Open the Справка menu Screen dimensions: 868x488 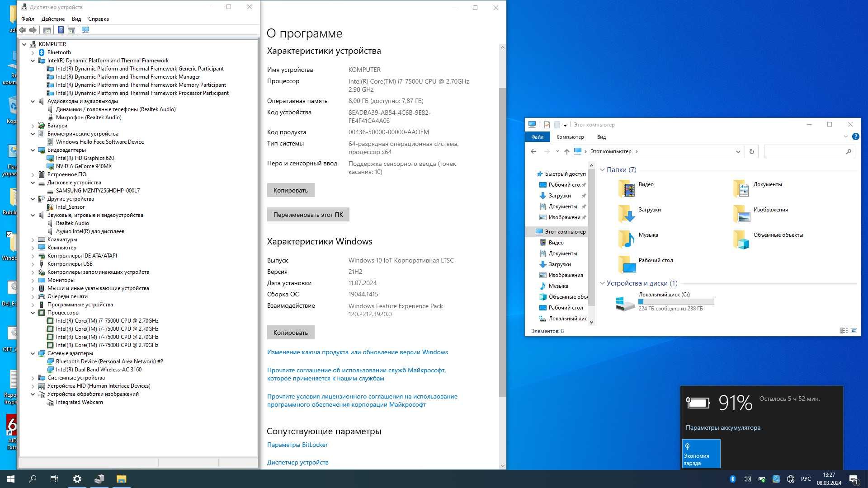(x=99, y=19)
